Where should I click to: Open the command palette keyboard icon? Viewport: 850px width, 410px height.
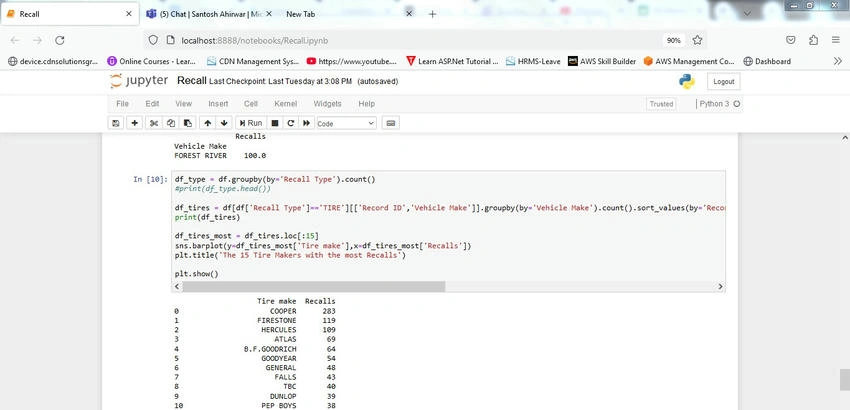(391, 123)
